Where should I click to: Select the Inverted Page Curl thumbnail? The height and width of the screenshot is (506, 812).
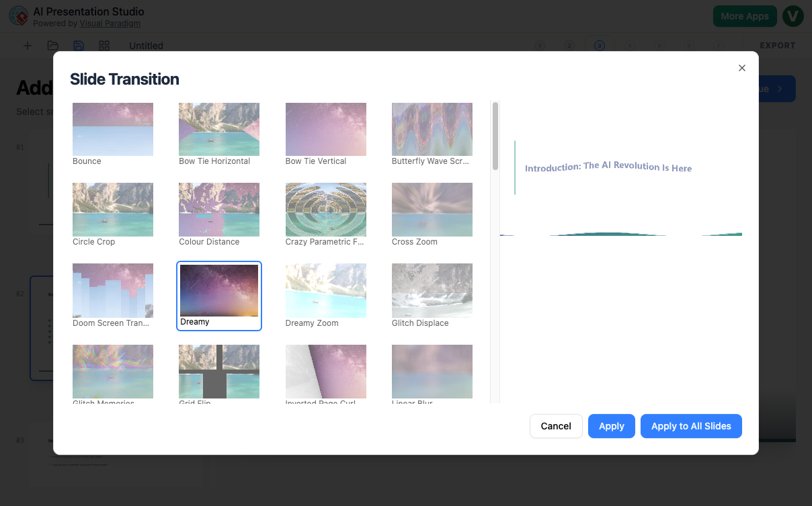[326, 372]
